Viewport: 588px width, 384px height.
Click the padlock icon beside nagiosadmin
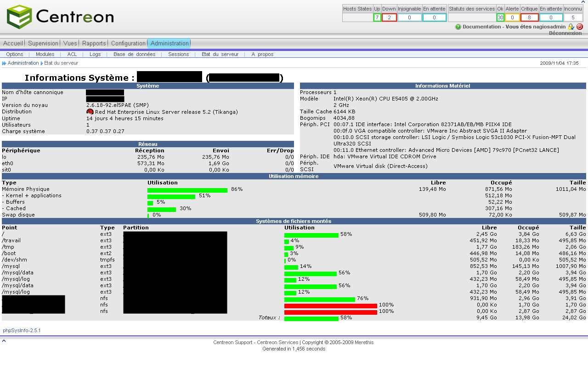click(571, 27)
